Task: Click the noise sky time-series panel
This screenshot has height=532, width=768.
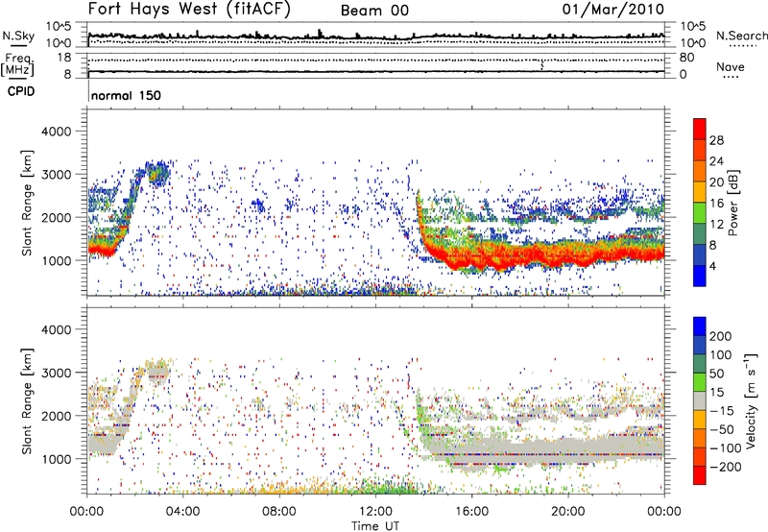Action: 375,35
